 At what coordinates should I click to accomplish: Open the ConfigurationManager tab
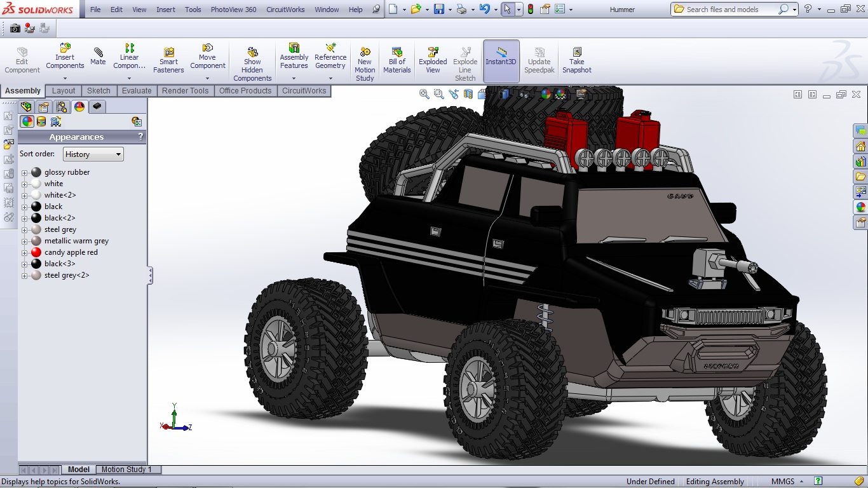tap(62, 107)
